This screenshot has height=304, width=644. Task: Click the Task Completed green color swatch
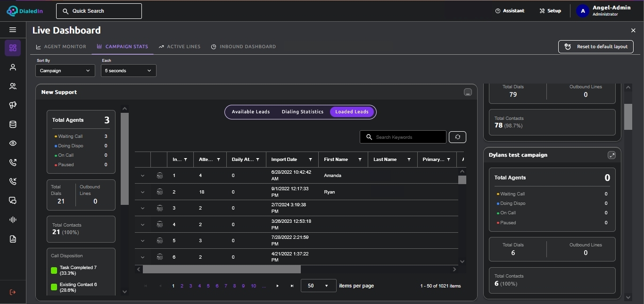[x=54, y=270]
